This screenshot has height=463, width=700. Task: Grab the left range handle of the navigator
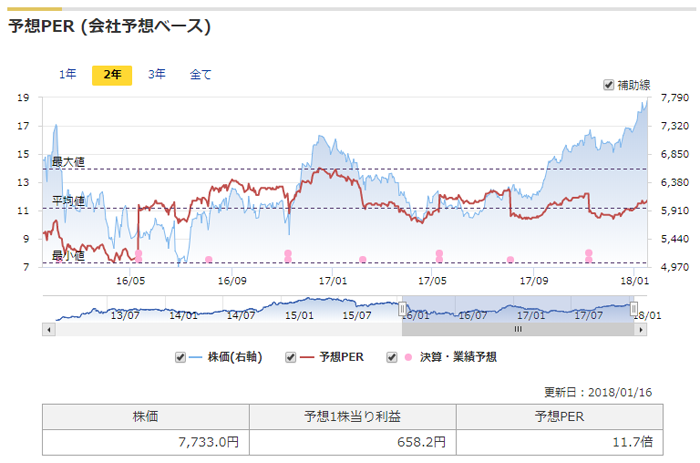[402, 309]
